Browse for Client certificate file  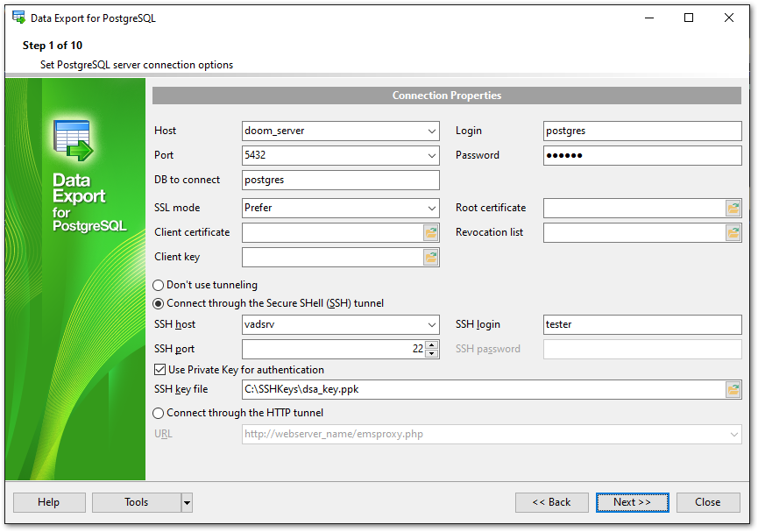click(431, 232)
